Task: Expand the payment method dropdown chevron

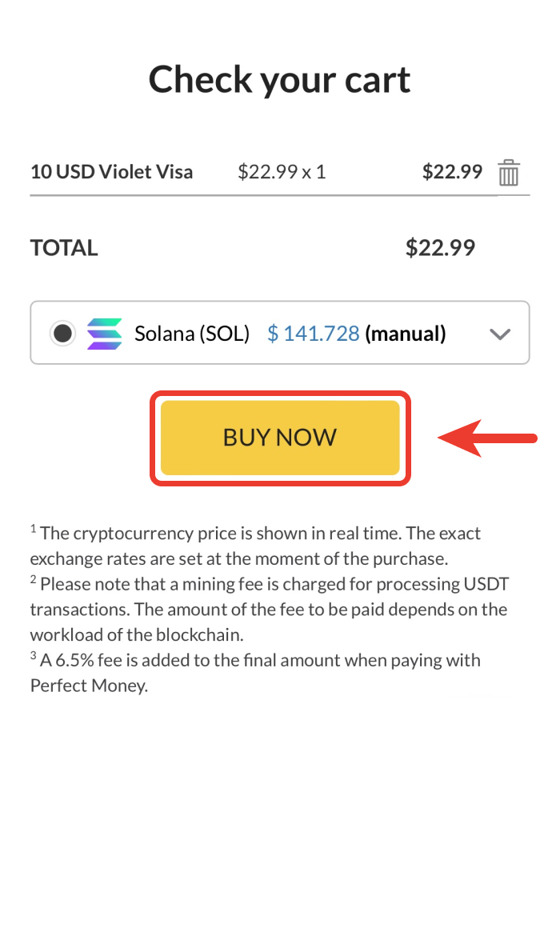Action: (x=500, y=334)
